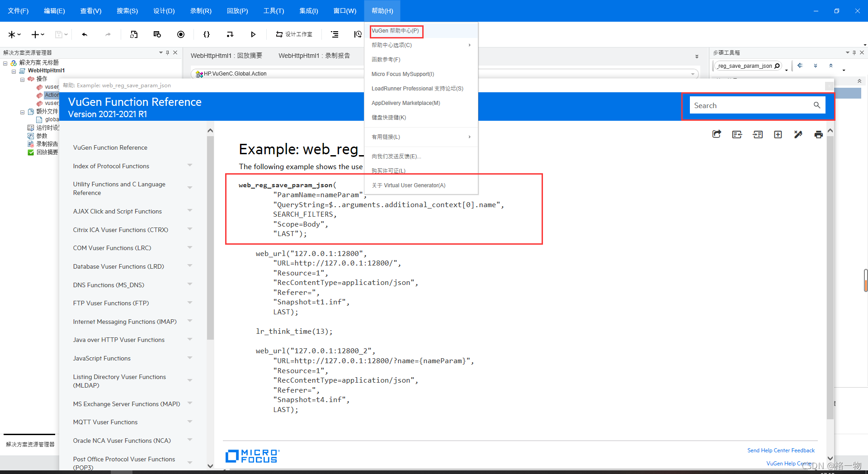Click the curly braces parameter icon

[x=207, y=34]
